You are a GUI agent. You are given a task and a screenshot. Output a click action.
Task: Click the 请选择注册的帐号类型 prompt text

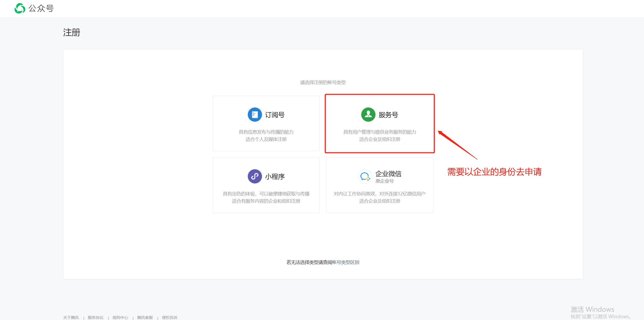(x=323, y=82)
